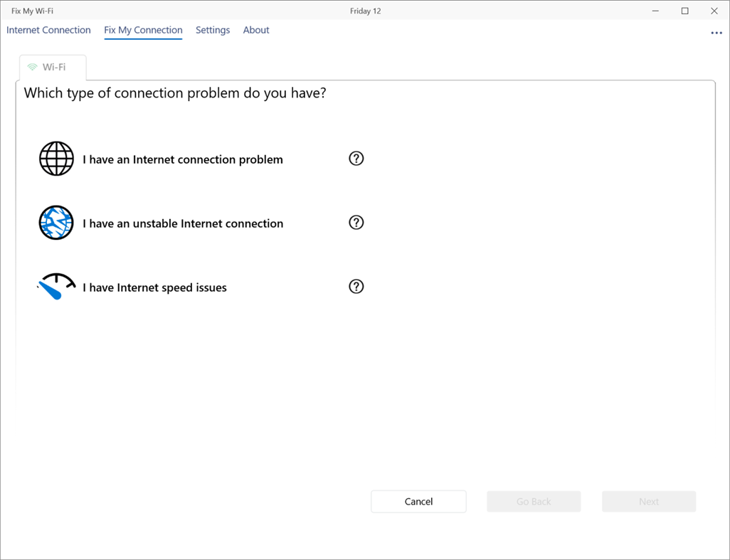Open help for Internet speed issues
The width and height of the screenshot is (730, 560).
[x=356, y=287]
